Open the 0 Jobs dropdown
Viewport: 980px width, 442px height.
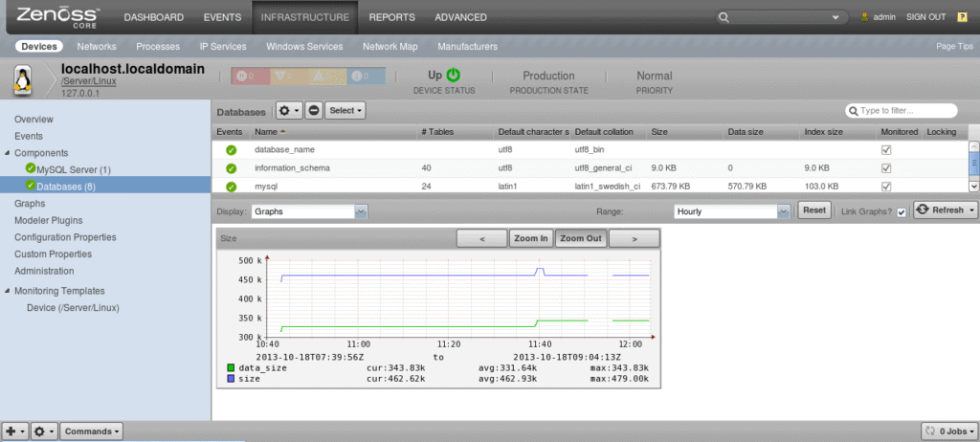(948, 431)
